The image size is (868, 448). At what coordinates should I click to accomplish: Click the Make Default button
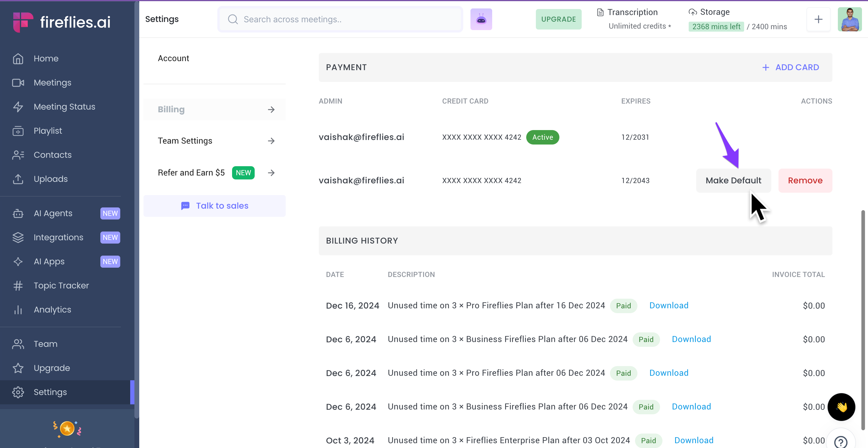coord(733,181)
